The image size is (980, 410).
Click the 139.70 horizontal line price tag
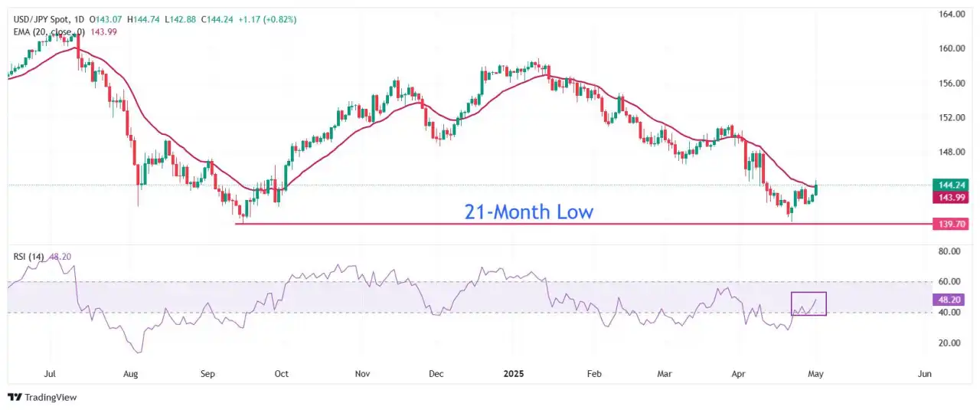click(x=951, y=224)
